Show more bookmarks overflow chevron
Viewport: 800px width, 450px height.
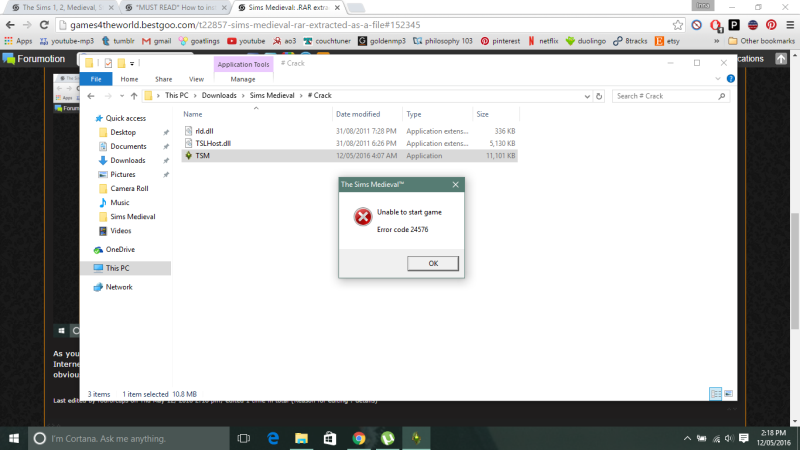pos(716,41)
